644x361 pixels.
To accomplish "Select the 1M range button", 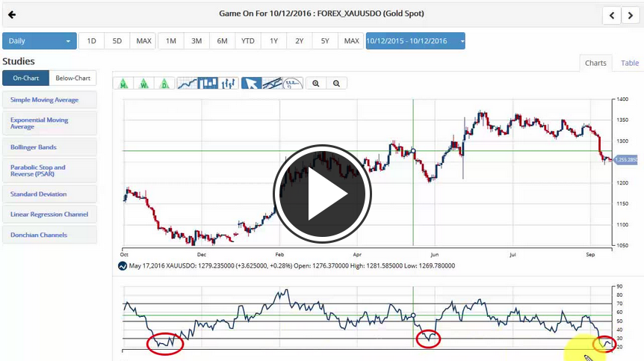I will [171, 41].
